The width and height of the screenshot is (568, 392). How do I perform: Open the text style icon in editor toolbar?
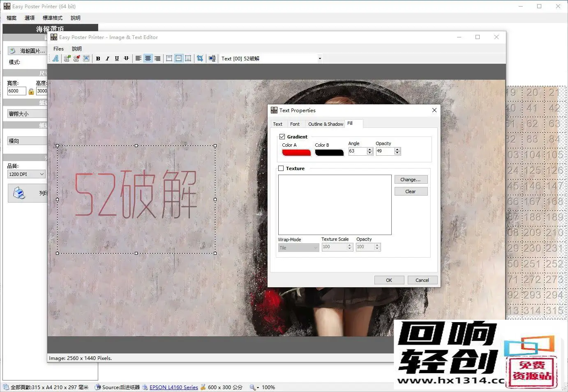click(55, 58)
